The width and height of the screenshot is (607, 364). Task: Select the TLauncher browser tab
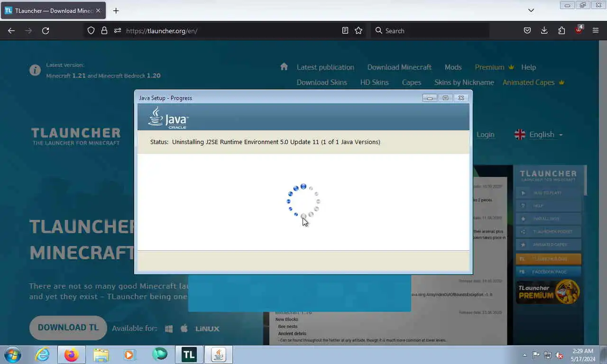click(53, 10)
